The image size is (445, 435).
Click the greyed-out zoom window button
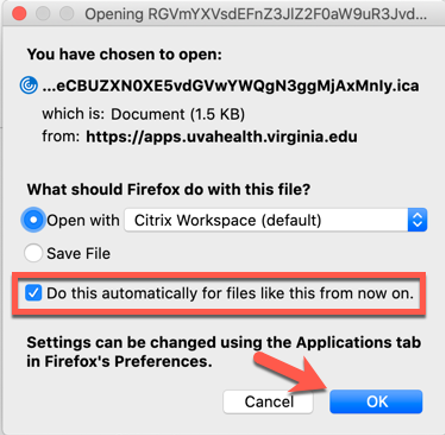tap(67, 14)
